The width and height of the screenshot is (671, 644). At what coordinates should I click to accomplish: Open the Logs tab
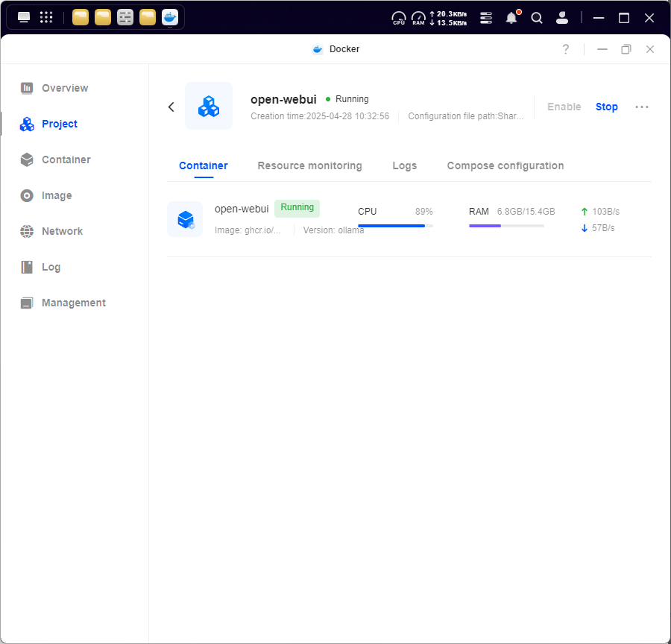404,165
